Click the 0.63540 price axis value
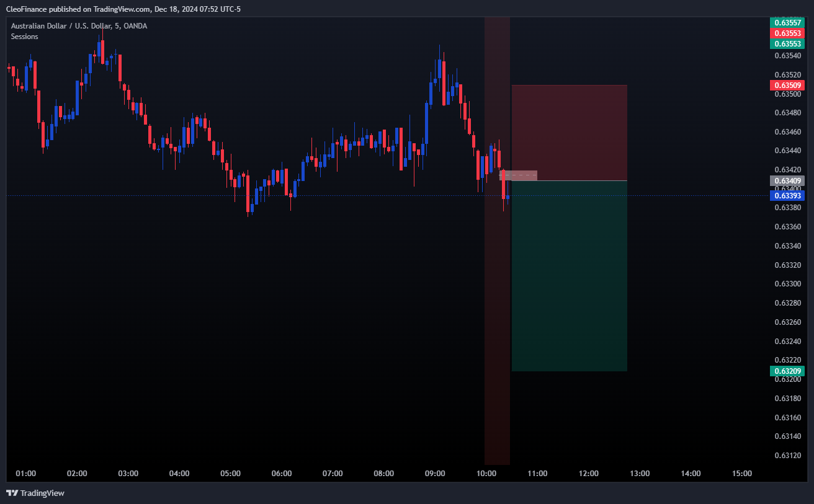814x504 pixels. point(788,56)
